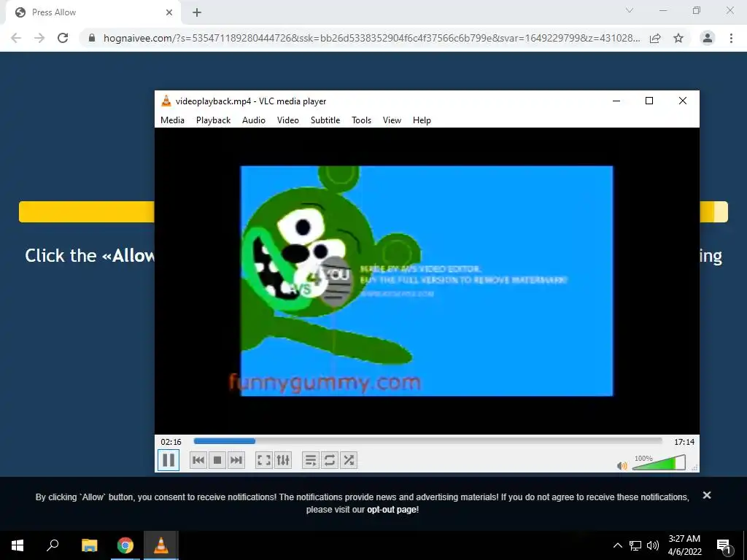Click elapsed time 02:16 in VLC

click(x=171, y=442)
